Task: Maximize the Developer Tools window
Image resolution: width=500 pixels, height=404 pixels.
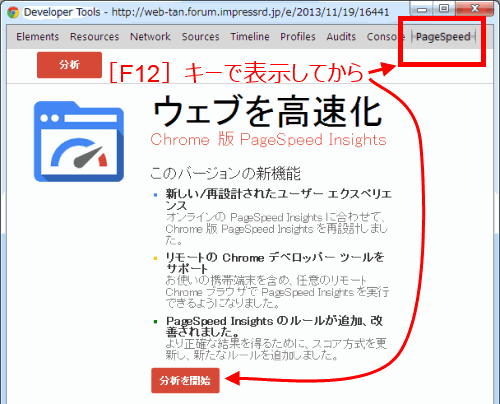Action: pyautogui.click(x=444, y=9)
